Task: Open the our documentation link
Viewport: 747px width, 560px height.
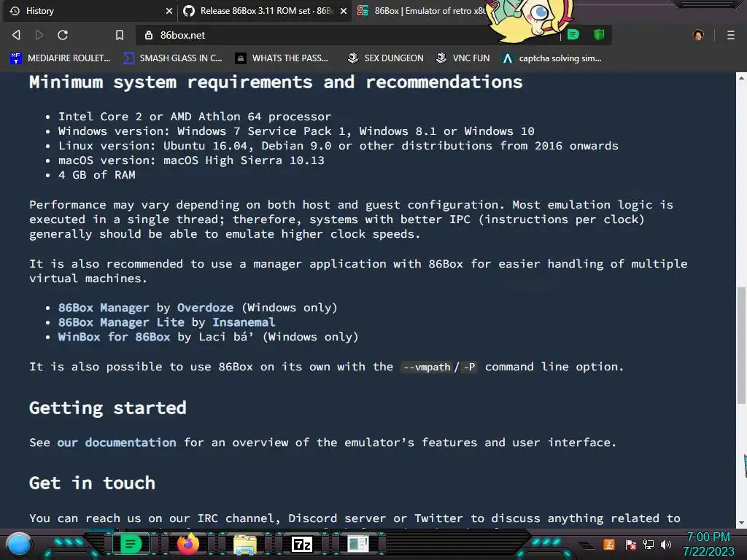Action: click(x=117, y=443)
